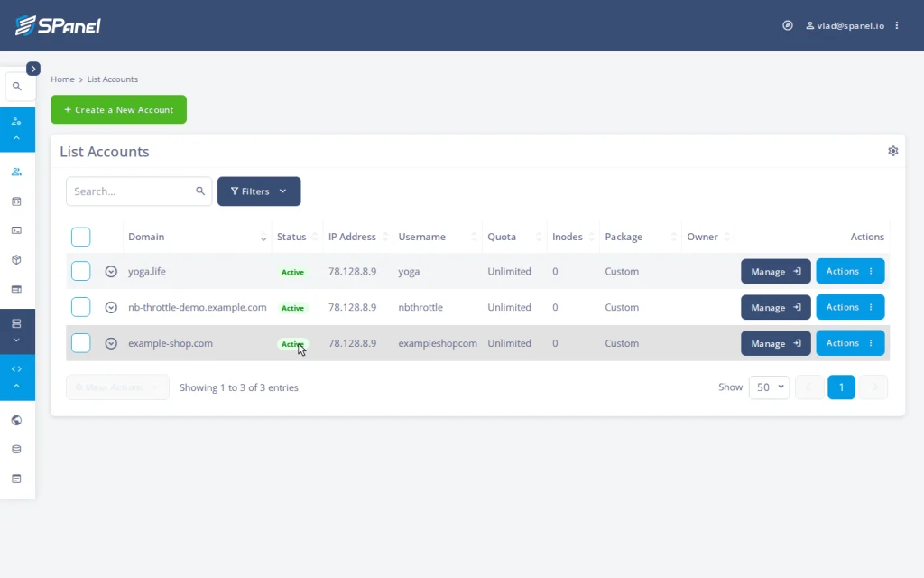Focus the account Search field
This screenshot has width=924, height=578.
click(139, 191)
